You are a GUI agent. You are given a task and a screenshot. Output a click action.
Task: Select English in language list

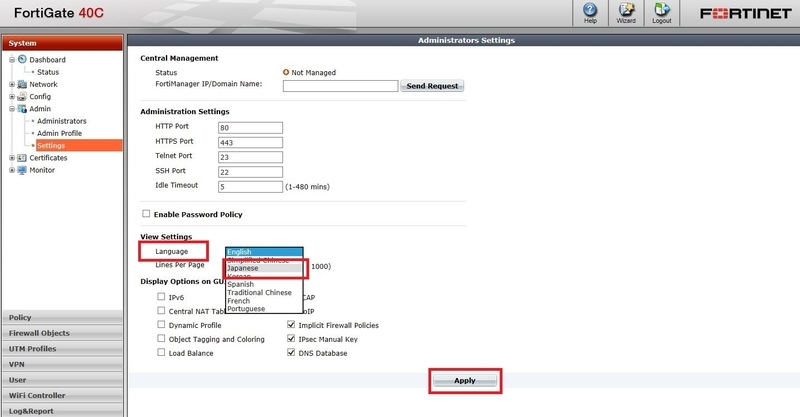(264, 252)
